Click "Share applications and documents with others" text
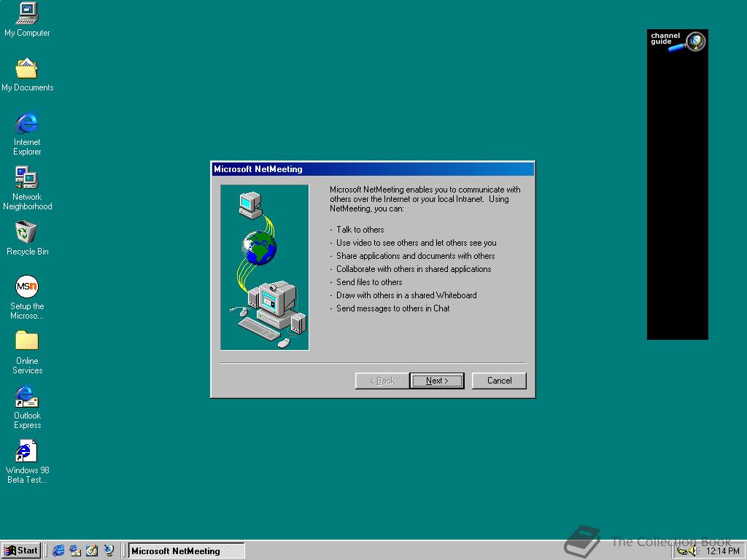The width and height of the screenshot is (747, 560). (x=415, y=256)
